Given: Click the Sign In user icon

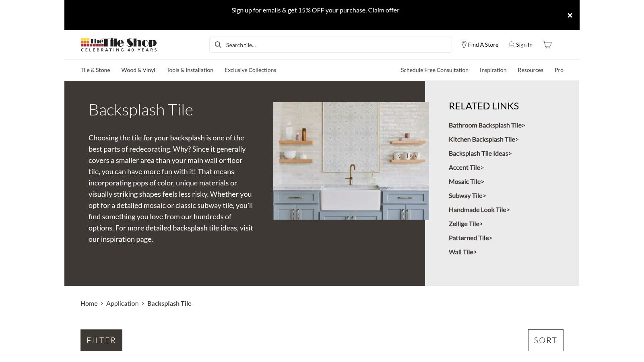Looking at the screenshot, I should (511, 45).
